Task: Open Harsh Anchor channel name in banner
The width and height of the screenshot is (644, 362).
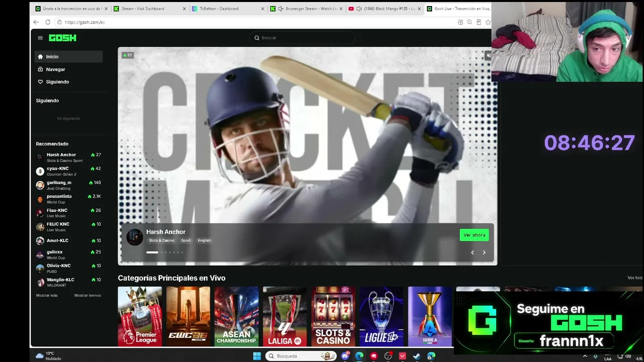Action: [x=166, y=232]
